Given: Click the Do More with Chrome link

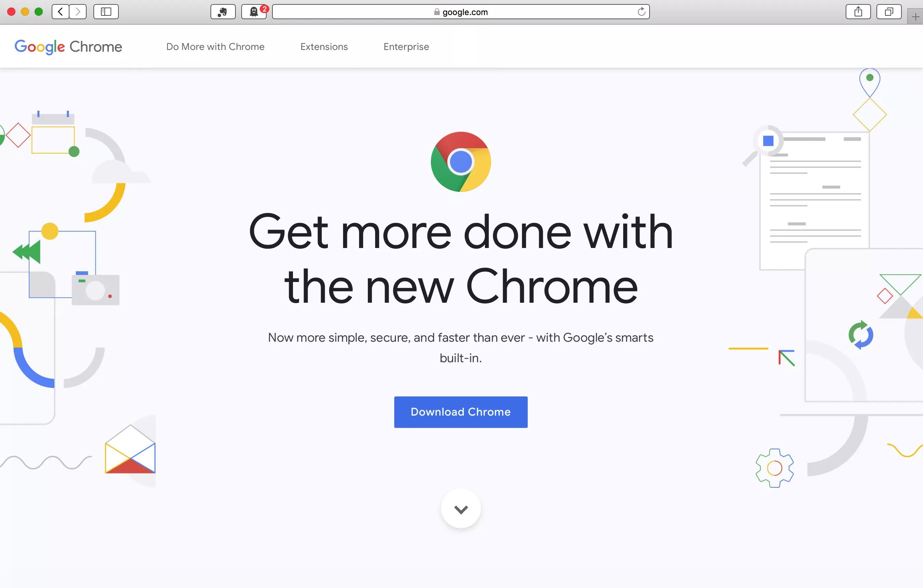Looking at the screenshot, I should [x=215, y=47].
